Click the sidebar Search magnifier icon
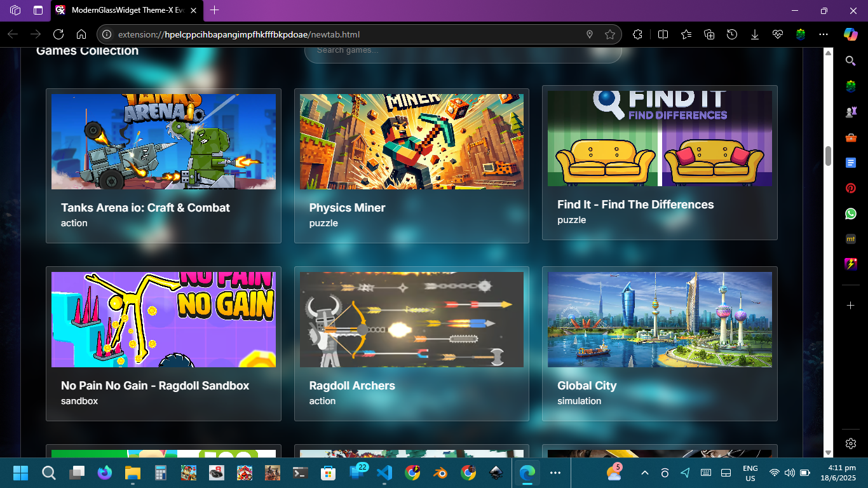868x488 pixels. [850, 61]
